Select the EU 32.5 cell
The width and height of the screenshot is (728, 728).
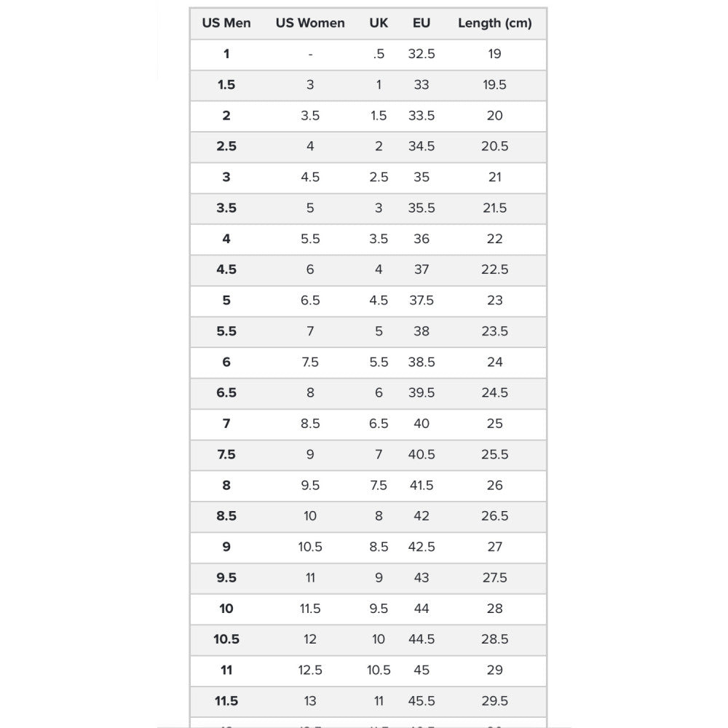(422, 54)
